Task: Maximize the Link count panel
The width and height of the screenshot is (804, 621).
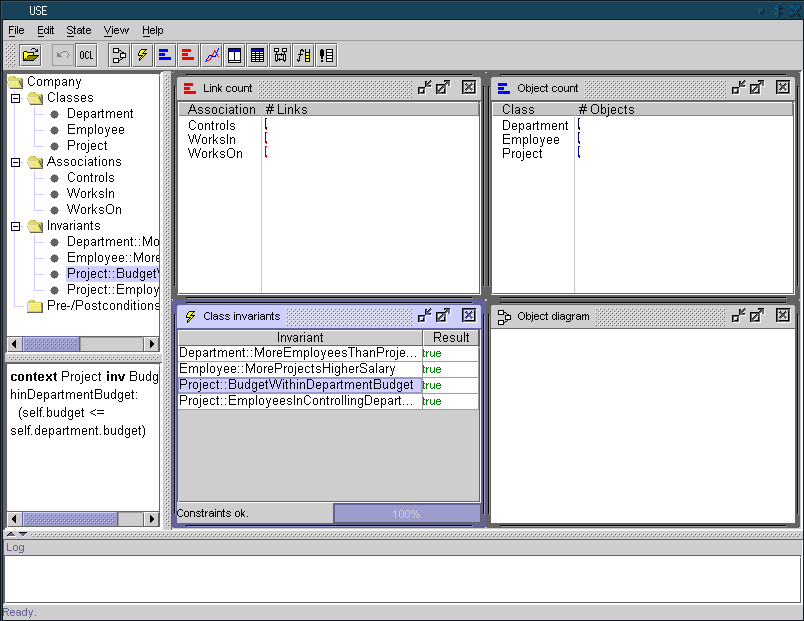Action: click(443, 88)
